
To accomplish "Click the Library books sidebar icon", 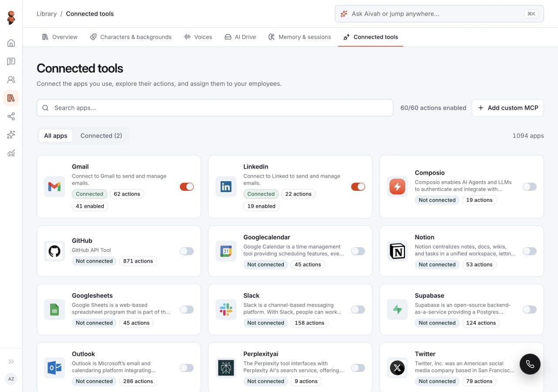I will click(x=11, y=98).
